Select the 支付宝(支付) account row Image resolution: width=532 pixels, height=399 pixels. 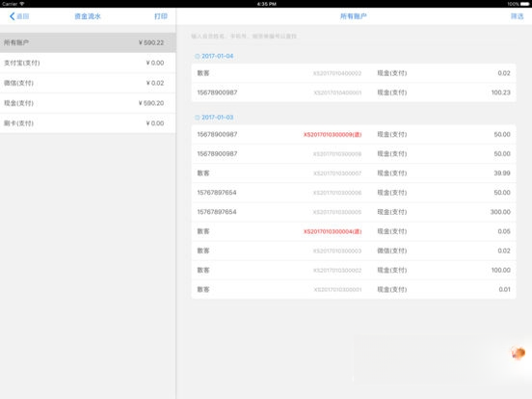pos(88,63)
